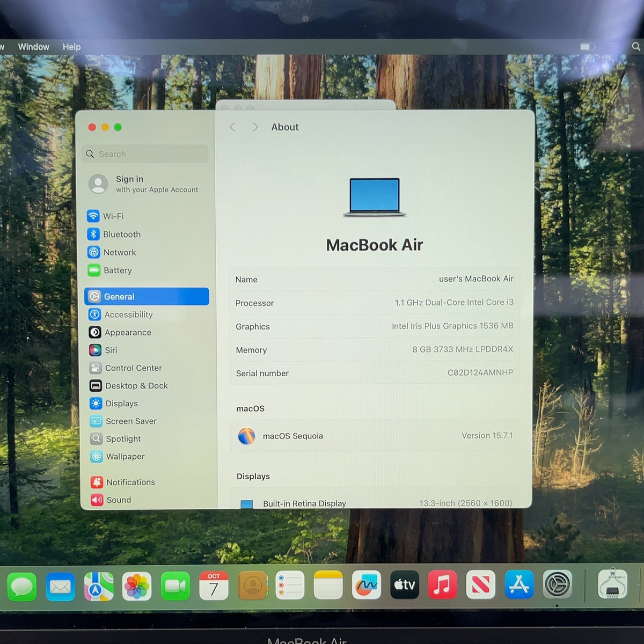Open Maps from the Dock

point(99,586)
